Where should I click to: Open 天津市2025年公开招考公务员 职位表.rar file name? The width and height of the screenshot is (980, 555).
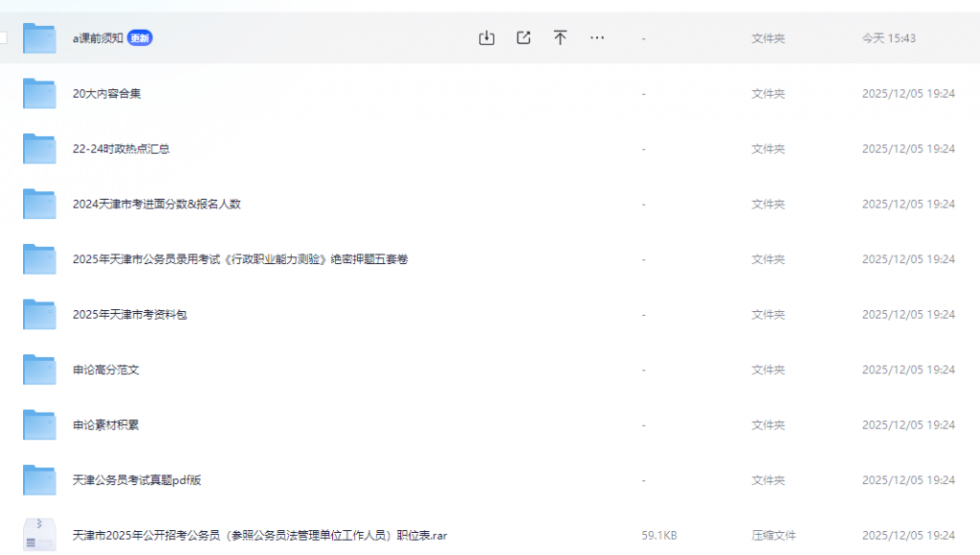coord(259,536)
